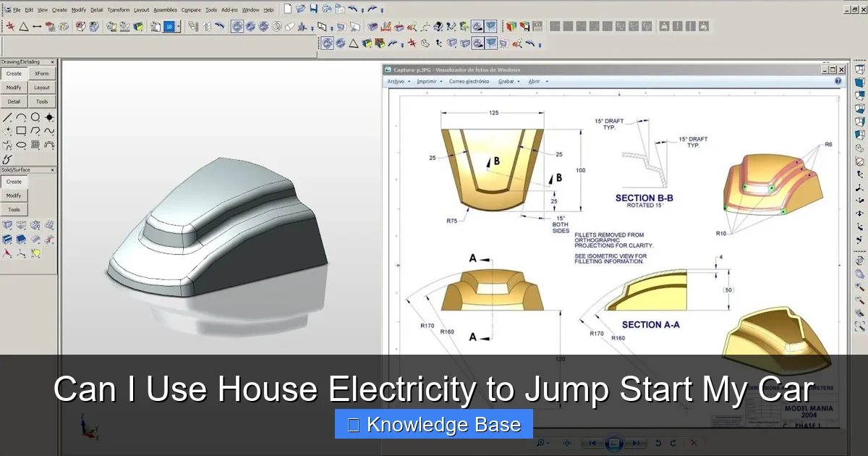Click the New file icon
Screen dimensions: 868x456
tap(287, 8)
